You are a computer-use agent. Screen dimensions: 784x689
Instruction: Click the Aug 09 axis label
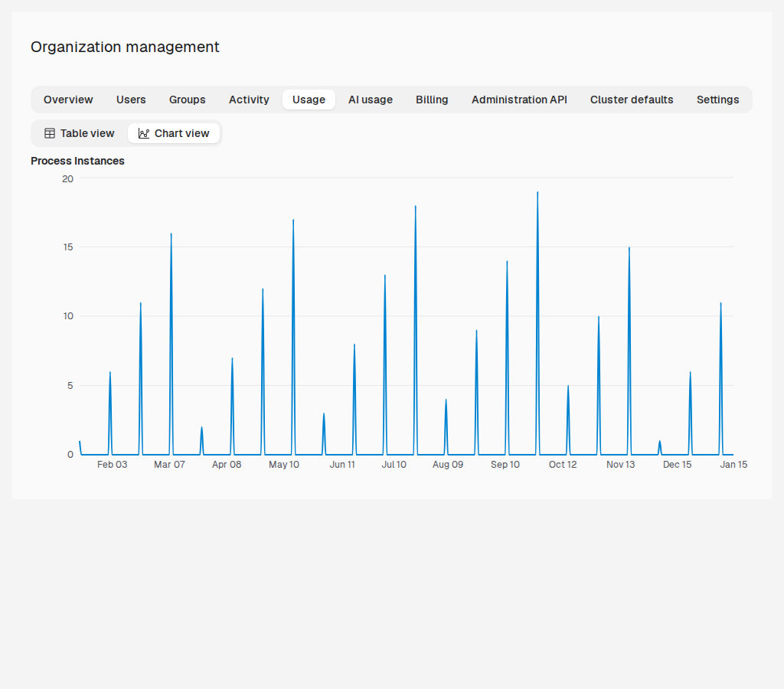(448, 465)
